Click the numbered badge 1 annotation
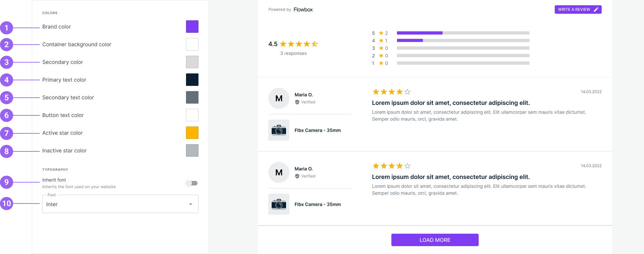The image size is (644, 254). 7,28
